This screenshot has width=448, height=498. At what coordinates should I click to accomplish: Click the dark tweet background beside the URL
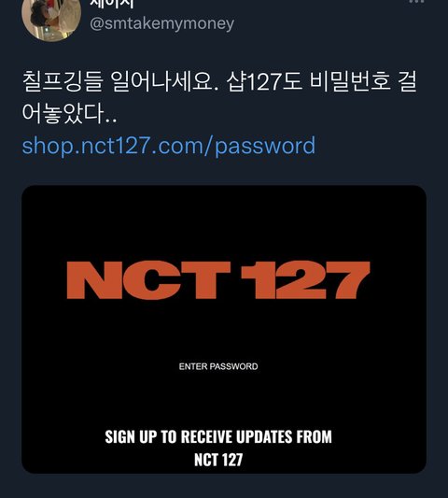tap(374, 146)
